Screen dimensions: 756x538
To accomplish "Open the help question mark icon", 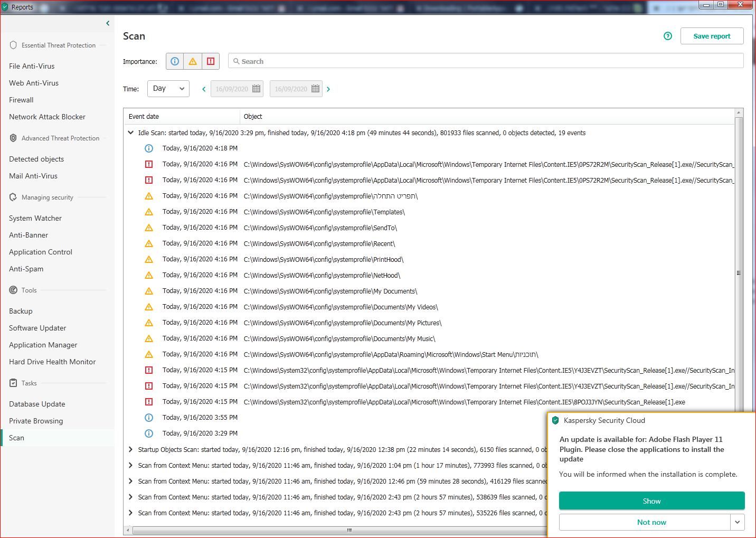I will click(x=668, y=36).
